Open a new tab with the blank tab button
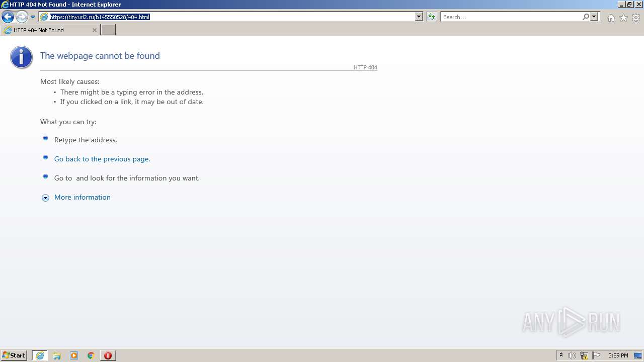 click(x=108, y=30)
